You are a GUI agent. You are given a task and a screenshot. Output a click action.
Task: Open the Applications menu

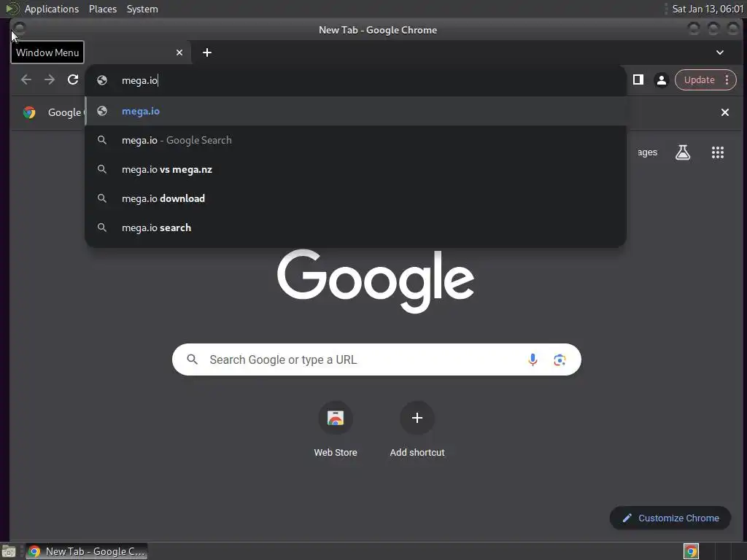(52, 9)
